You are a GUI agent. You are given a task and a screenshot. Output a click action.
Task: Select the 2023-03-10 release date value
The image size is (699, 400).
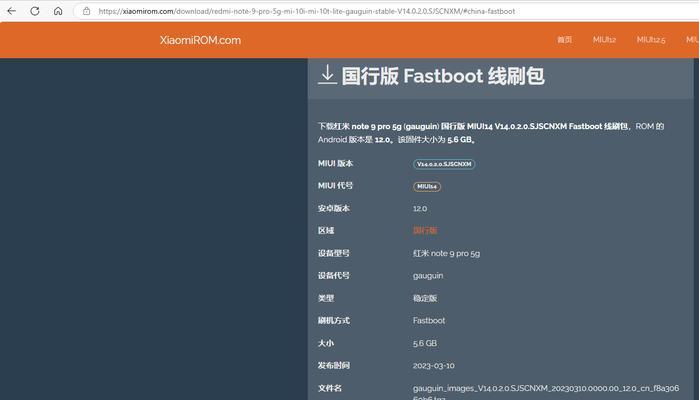coord(434,366)
